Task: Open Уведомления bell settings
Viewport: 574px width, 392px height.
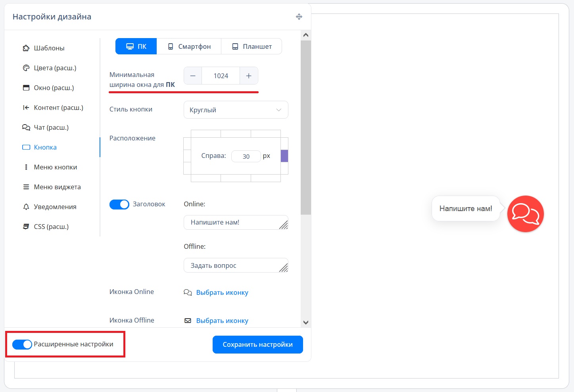Action: click(55, 207)
